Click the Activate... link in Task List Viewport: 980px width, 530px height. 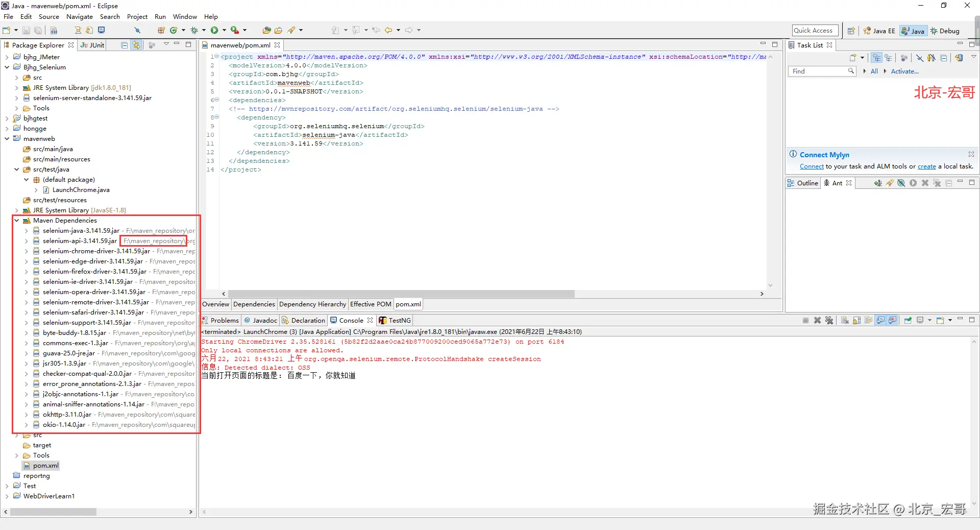(904, 71)
